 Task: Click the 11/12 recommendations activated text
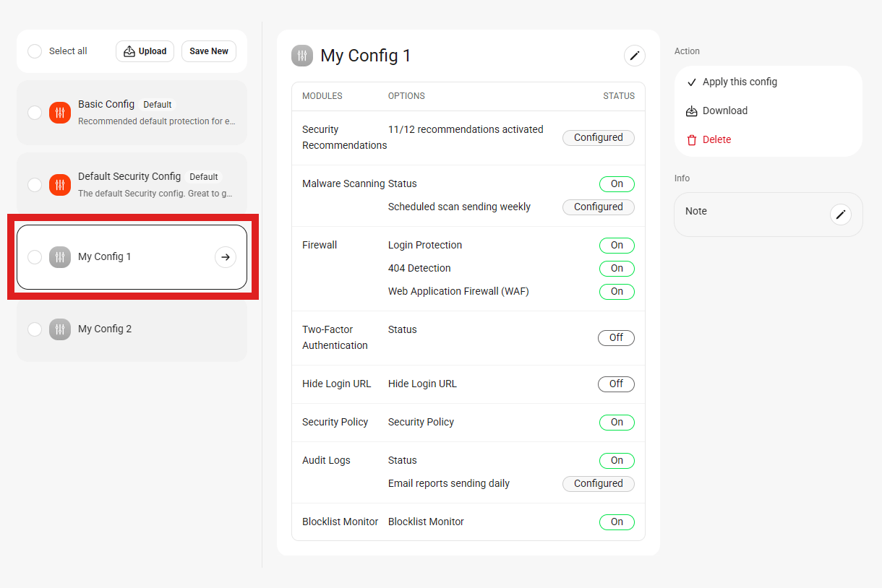click(x=466, y=129)
